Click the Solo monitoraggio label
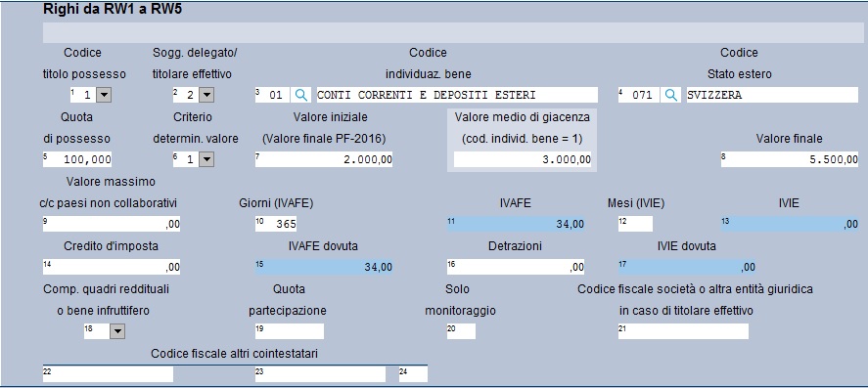This screenshot has height=388, width=868. (460, 300)
